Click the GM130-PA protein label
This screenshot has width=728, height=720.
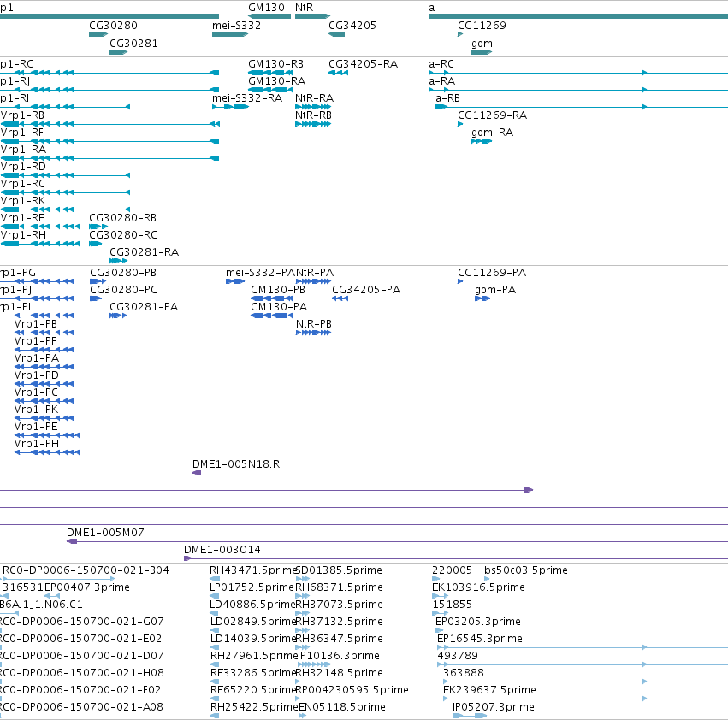pyautogui.click(x=279, y=307)
